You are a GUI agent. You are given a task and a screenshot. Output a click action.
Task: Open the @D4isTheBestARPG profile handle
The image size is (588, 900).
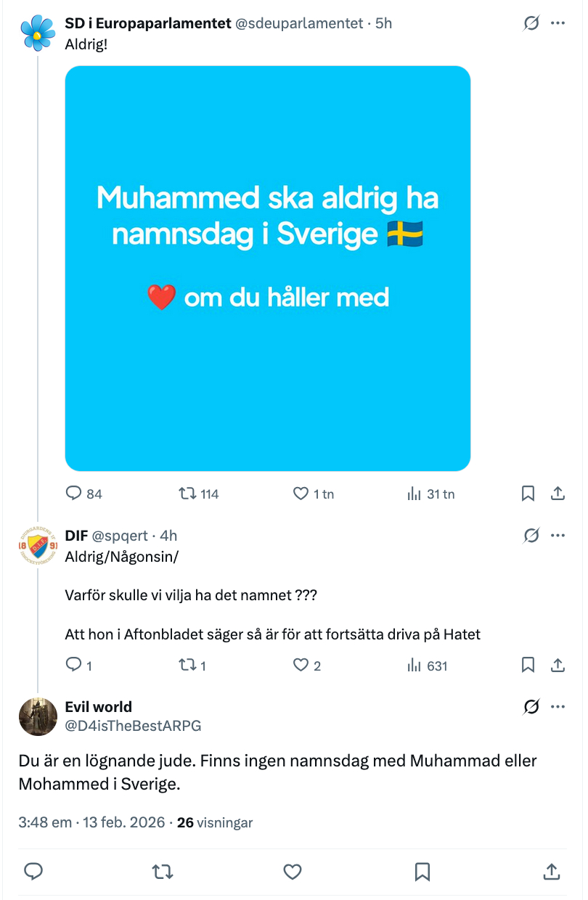(134, 725)
